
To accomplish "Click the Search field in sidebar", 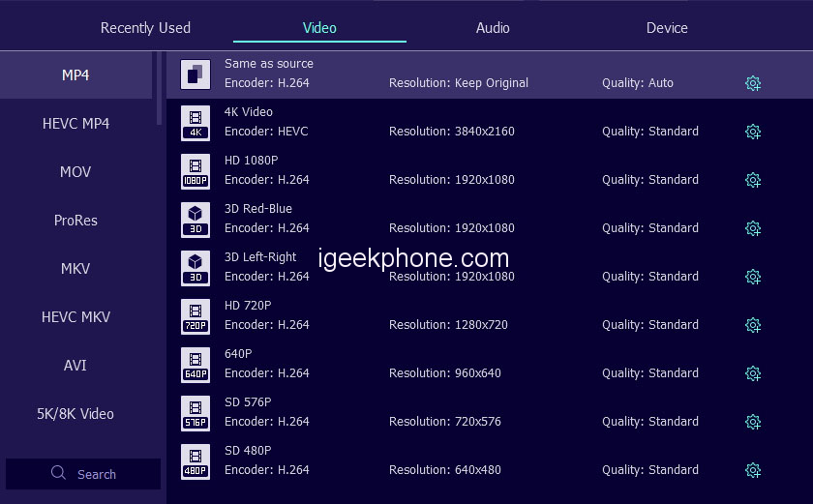I will tap(83, 474).
